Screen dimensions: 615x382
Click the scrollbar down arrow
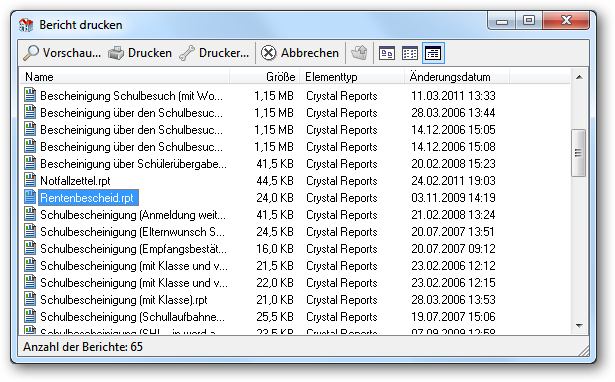(579, 326)
